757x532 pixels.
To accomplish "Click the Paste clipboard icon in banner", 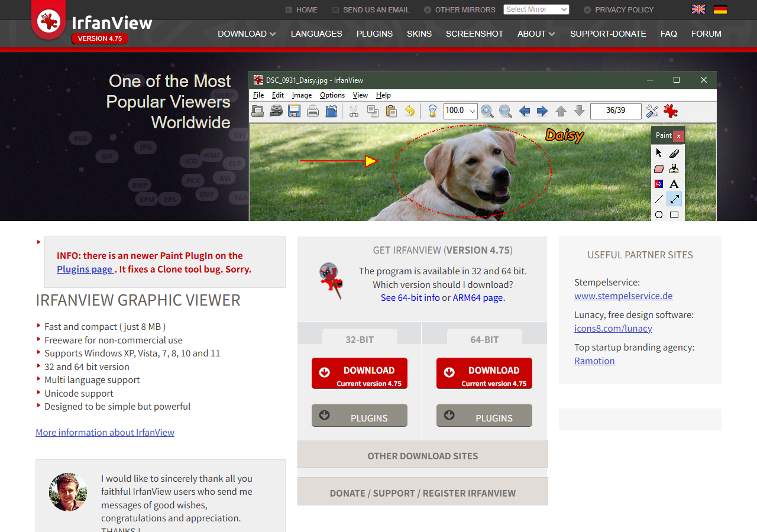I will point(391,111).
